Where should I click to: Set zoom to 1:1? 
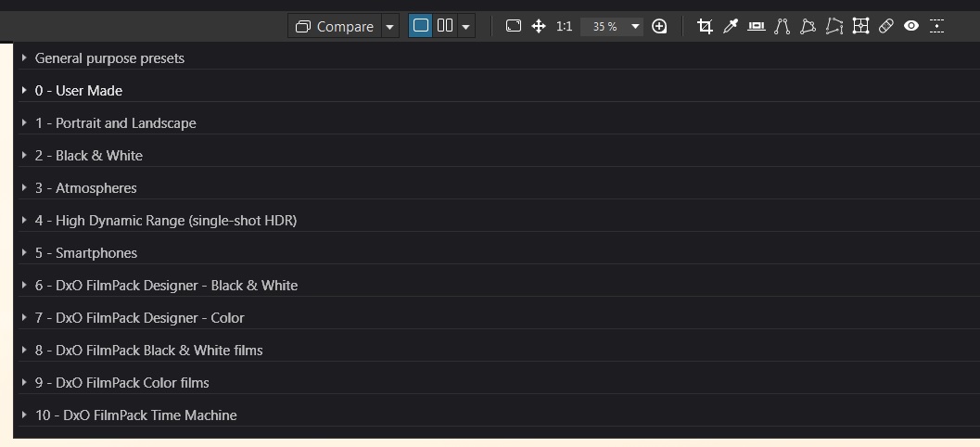[x=564, y=26]
